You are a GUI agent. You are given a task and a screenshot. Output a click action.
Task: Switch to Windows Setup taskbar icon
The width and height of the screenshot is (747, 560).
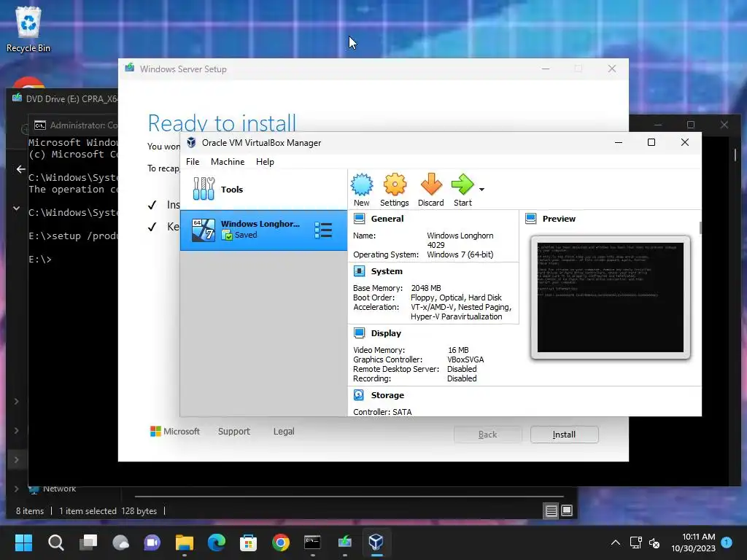click(345, 542)
